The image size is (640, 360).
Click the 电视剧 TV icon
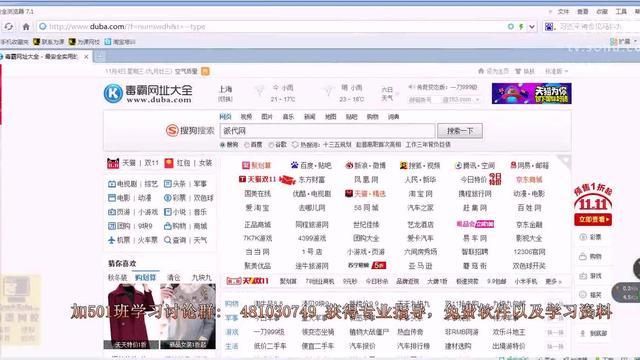pos(112,184)
